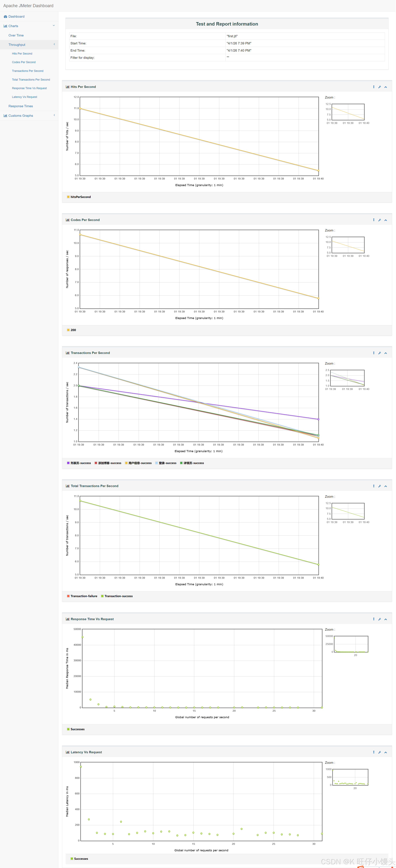Screen dimensions: 396x868
Task: Click vertical resize arrows icon on Codes Per Second panel
Action: click(373, 220)
